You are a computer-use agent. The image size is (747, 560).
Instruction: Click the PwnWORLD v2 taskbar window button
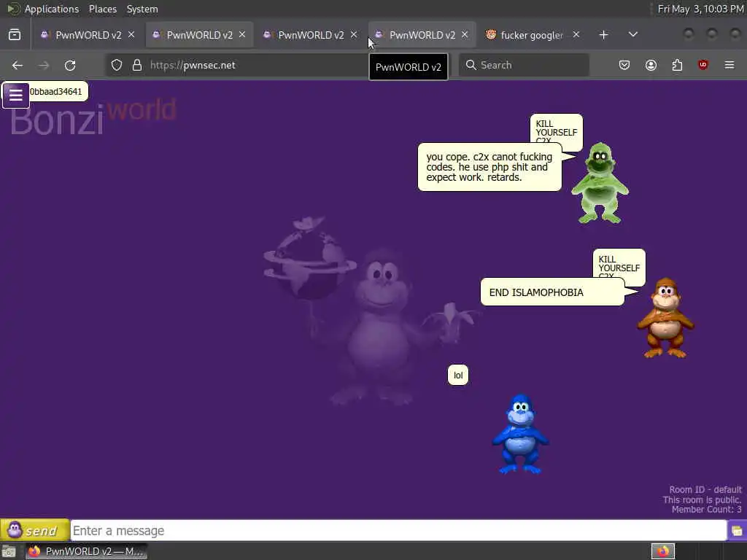point(86,551)
